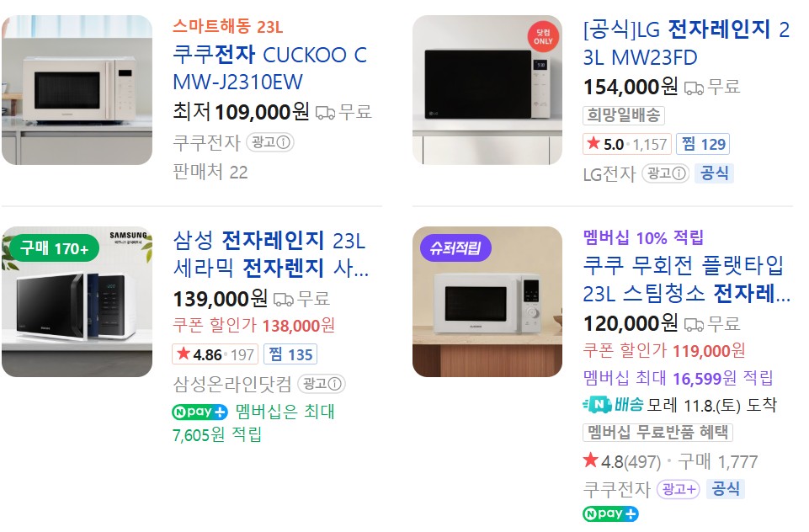Open the LG 전자레인지 23L MW23FD title
809x532 pixels.
click(x=686, y=44)
